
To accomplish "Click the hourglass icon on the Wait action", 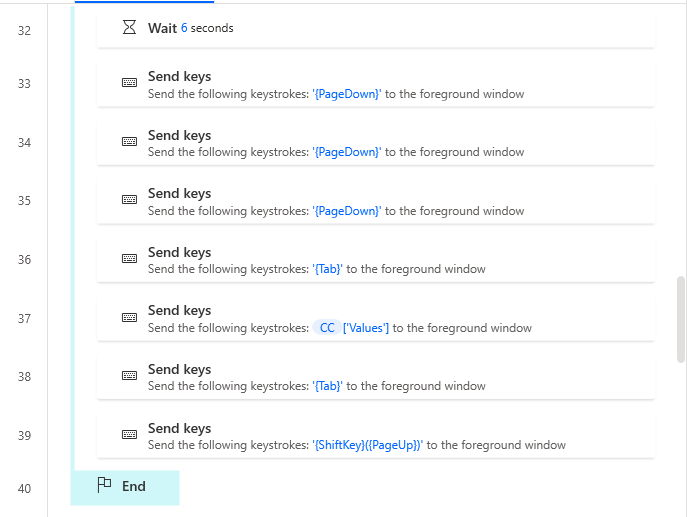I will point(129,28).
